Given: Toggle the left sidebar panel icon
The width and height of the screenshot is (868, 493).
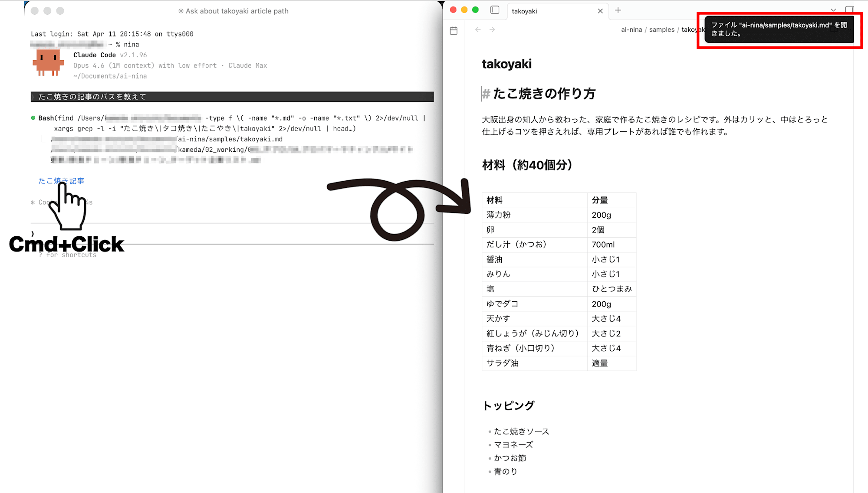Looking at the screenshot, I should click(x=495, y=10).
